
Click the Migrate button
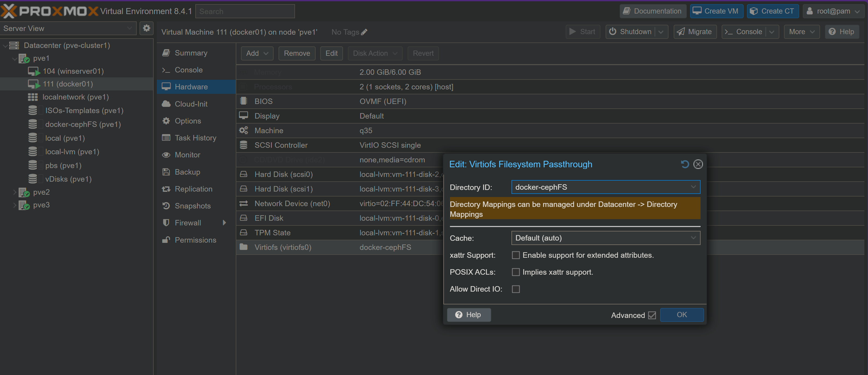coord(695,32)
